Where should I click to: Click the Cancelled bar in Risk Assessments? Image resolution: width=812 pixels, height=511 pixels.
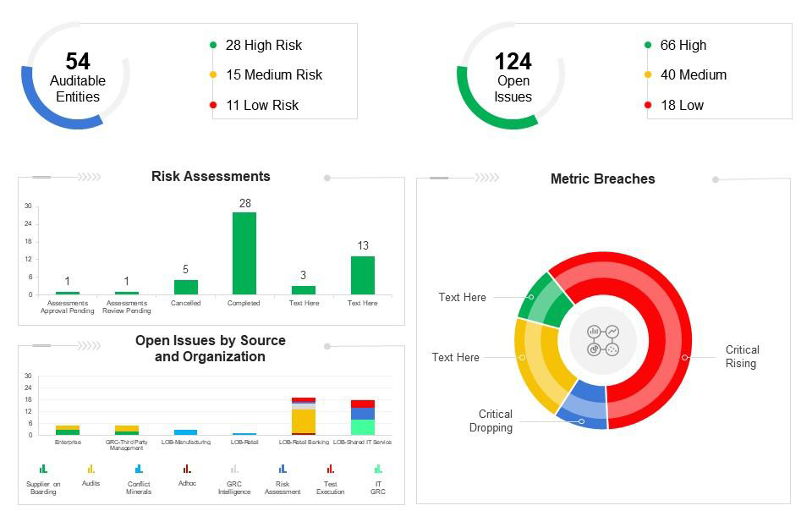186,287
